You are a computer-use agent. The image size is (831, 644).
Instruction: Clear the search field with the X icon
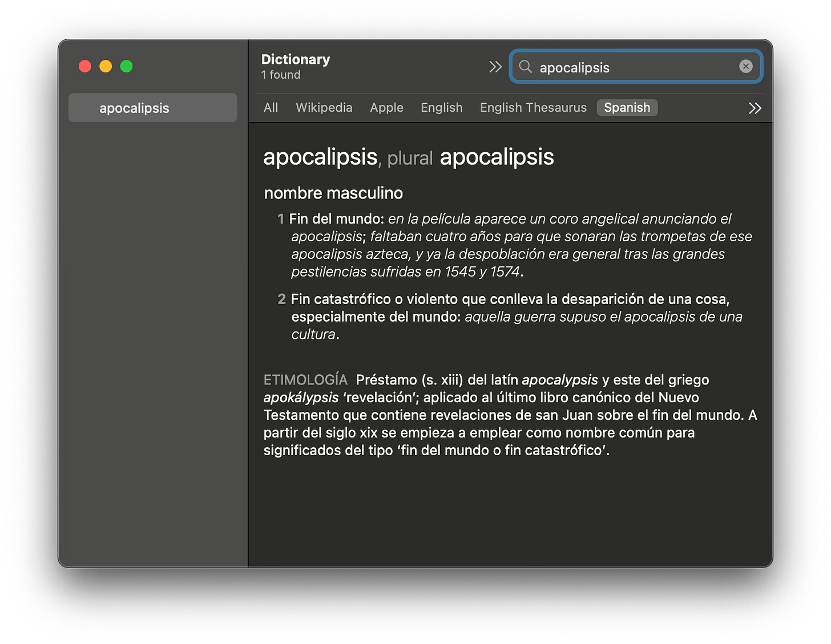click(x=745, y=67)
